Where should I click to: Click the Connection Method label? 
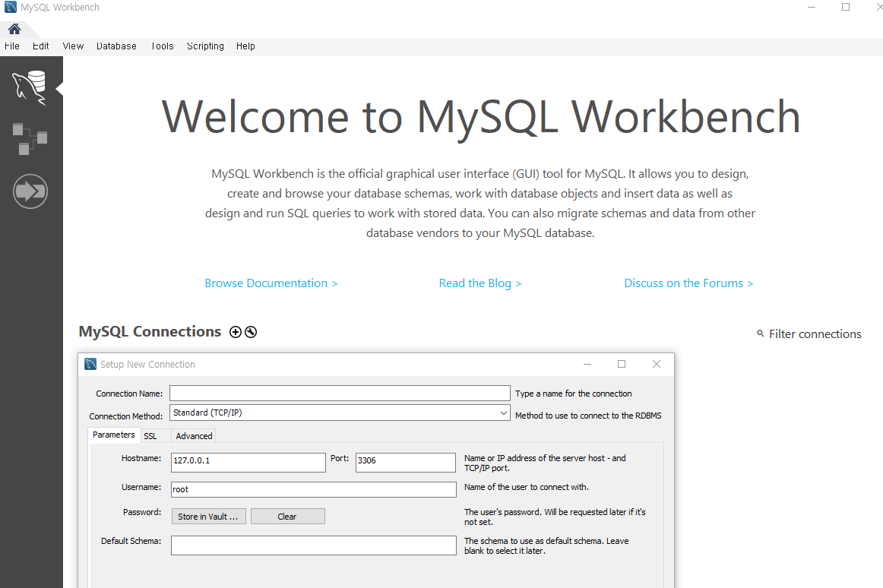[125, 416]
